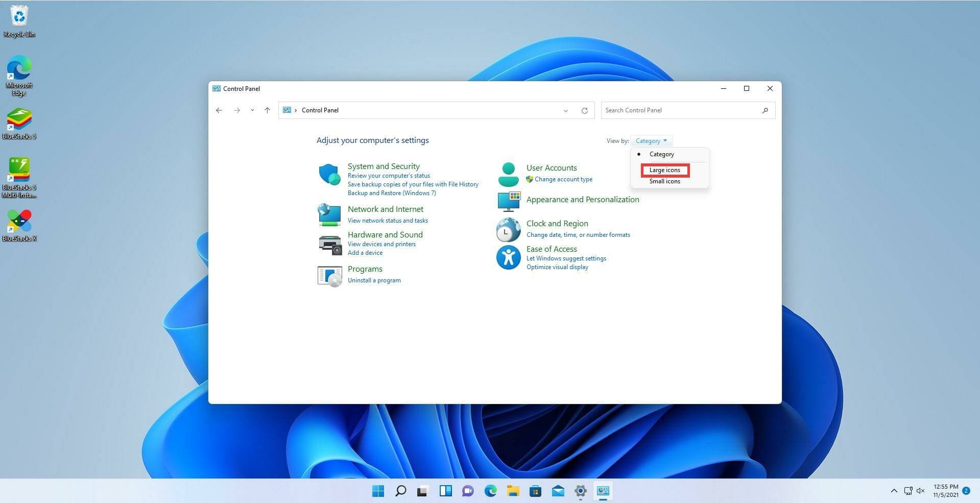Image resolution: width=980 pixels, height=503 pixels.
Task: Open taskbar Search
Action: (400, 491)
